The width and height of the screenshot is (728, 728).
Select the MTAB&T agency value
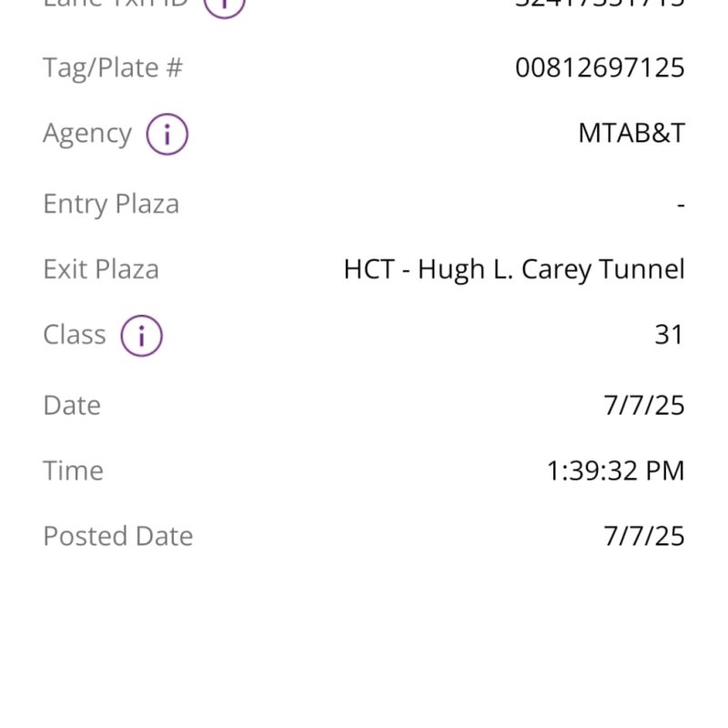click(631, 134)
